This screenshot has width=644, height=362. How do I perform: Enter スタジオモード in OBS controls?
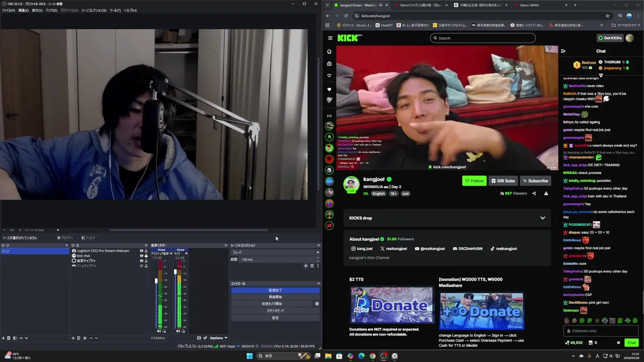pyautogui.click(x=275, y=311)
